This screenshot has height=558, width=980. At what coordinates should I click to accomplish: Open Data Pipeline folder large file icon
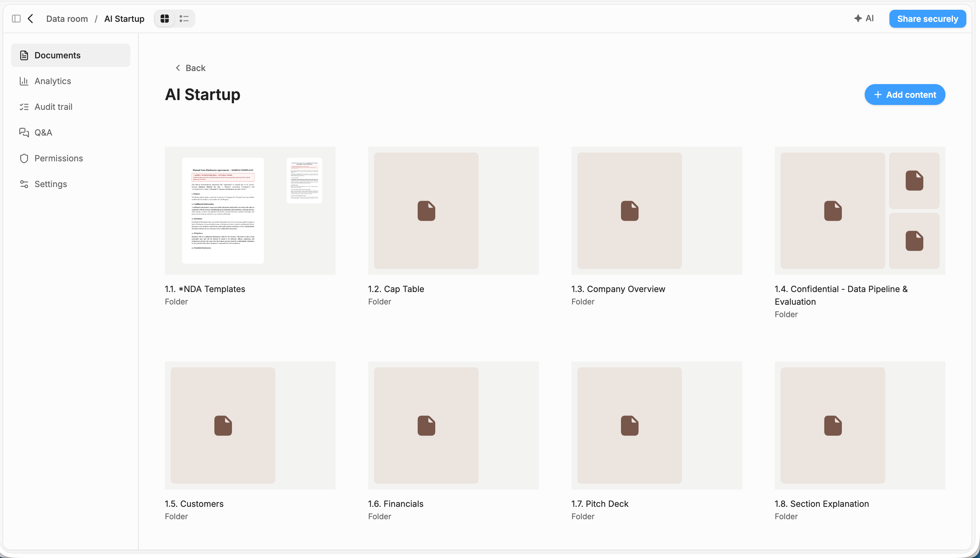[x=833, y=211]
